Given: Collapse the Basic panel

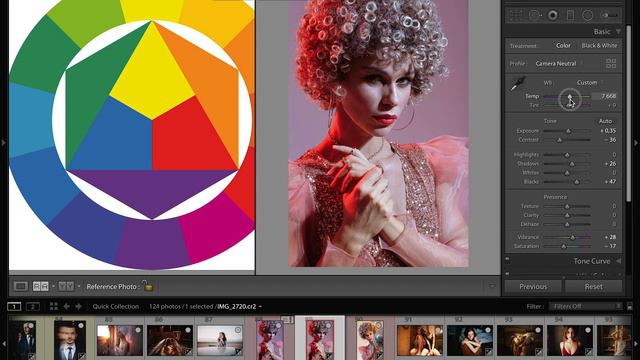Looking at the screenshot, I should tap(618, 31).
